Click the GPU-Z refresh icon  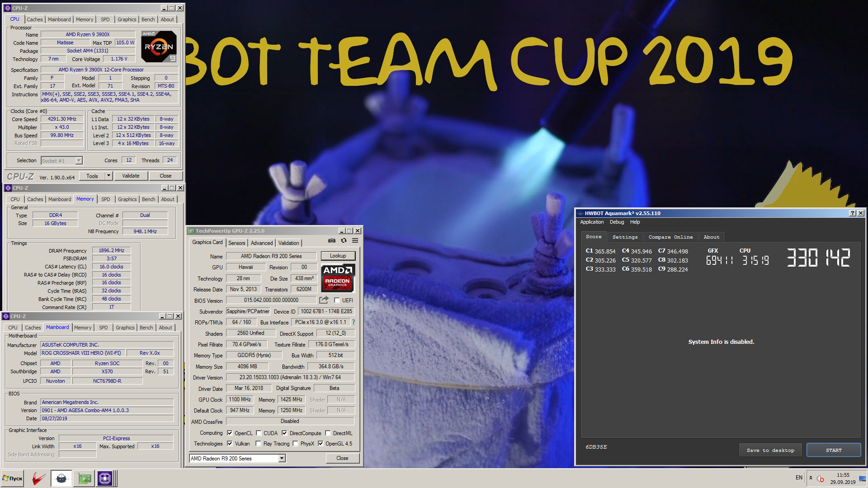click(344, 240)
